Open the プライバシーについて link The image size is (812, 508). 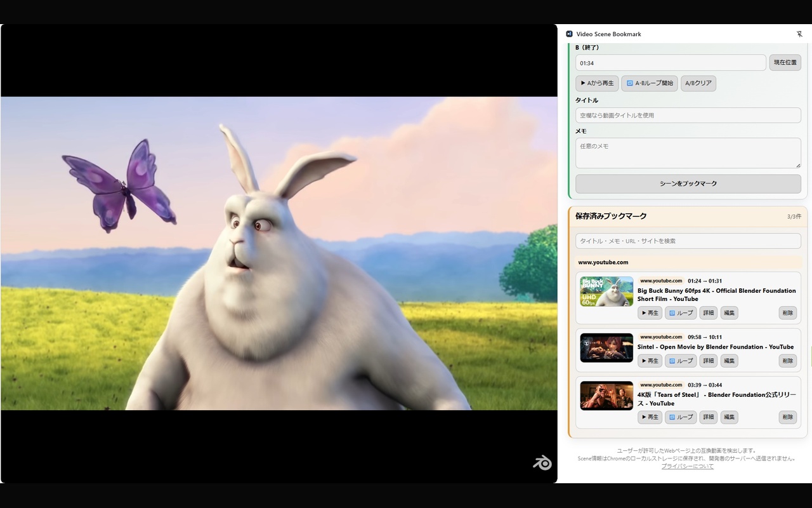pyautogui.click(x=688, y=466)
